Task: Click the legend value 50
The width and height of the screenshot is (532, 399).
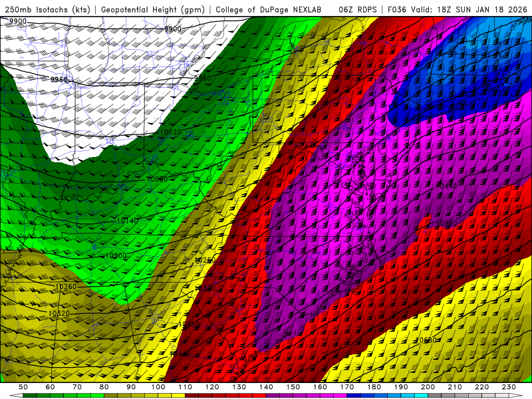Action: [23, 387]
